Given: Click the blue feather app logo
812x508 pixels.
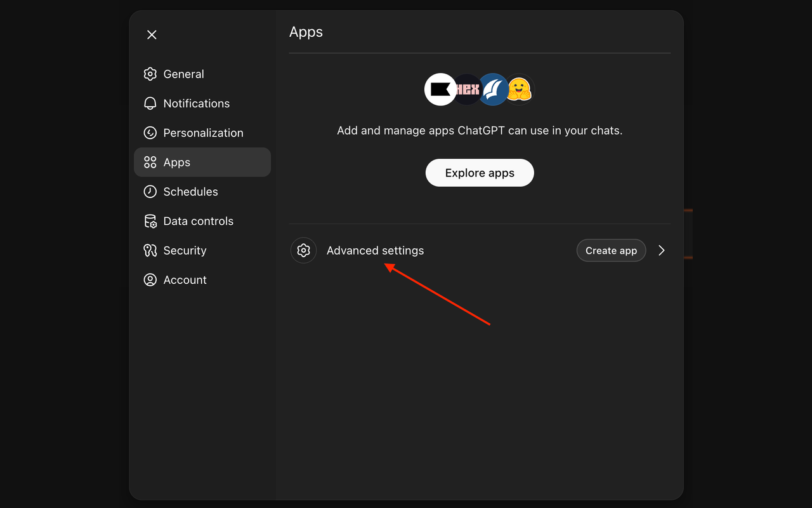Looking at the screenshot, I should 493,90.
